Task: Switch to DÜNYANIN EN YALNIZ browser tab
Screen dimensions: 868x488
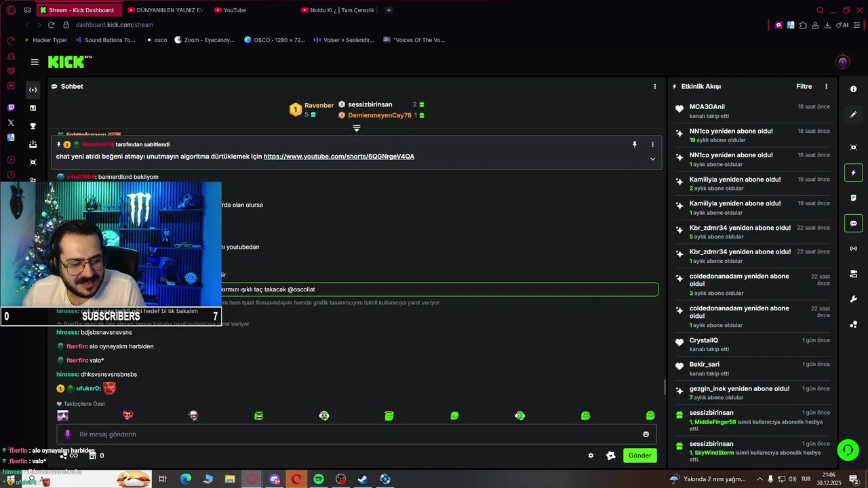Action: tap(166, 10)
